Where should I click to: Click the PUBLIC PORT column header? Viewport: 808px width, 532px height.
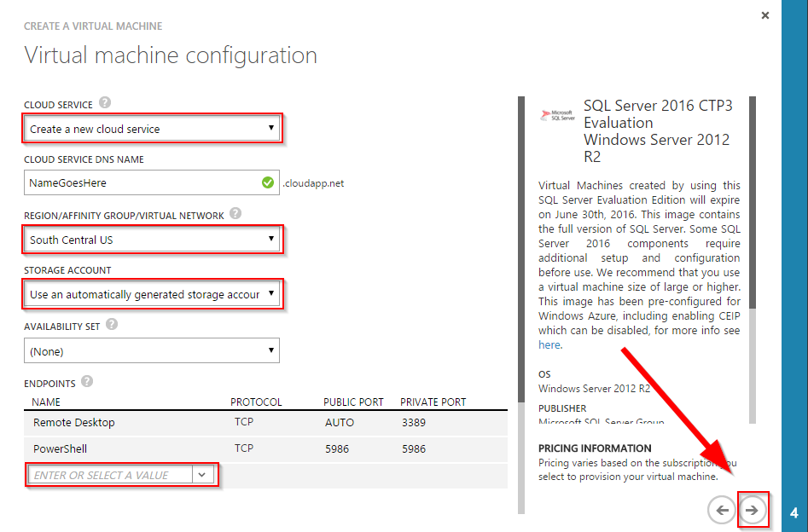353,402
